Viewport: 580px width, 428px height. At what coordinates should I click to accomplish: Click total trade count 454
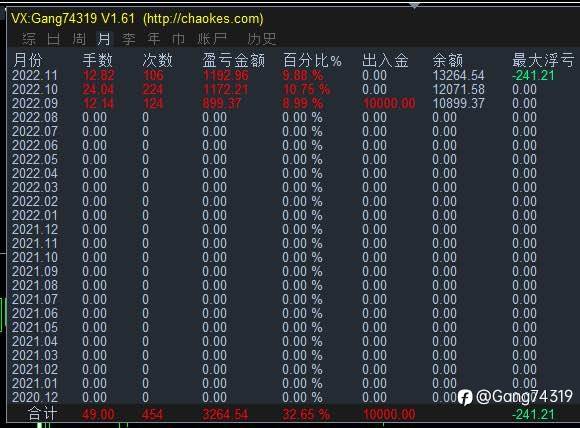[x=152, y=414]
